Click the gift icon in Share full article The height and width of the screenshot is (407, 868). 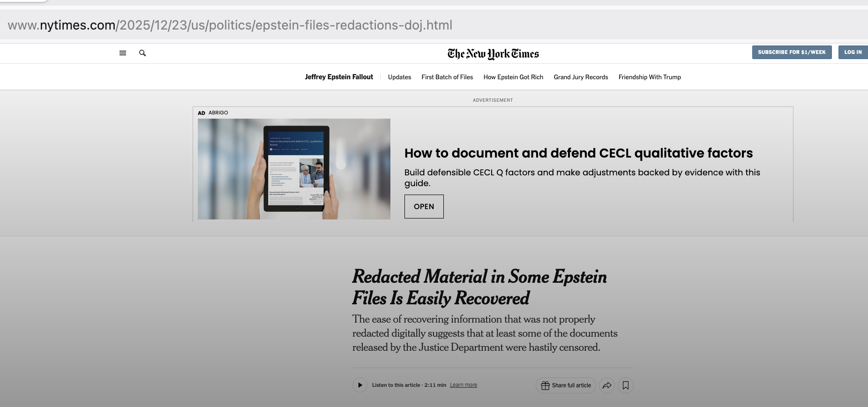point(545,385)
